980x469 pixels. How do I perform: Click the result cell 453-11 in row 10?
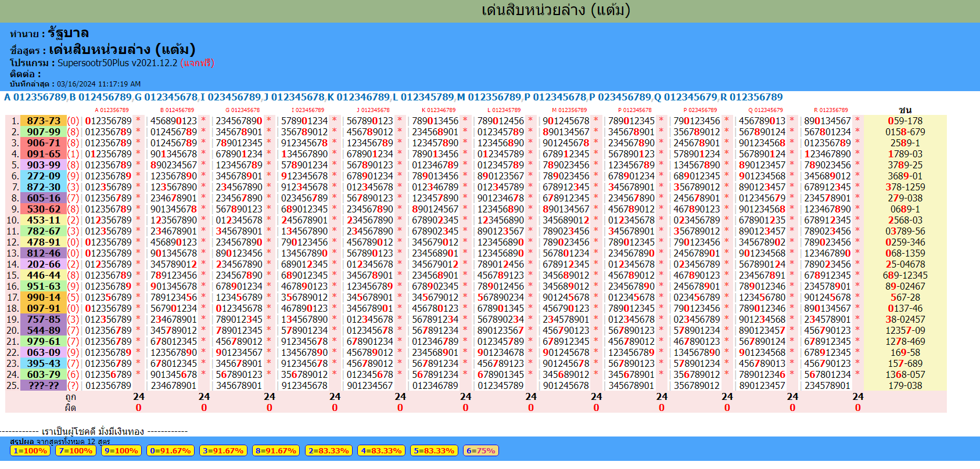[44, 220]
